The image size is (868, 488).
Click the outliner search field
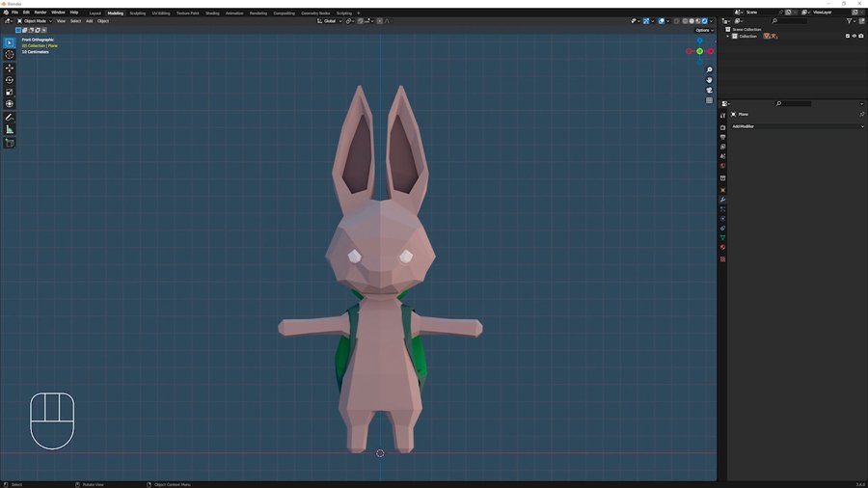coord(792,20)
